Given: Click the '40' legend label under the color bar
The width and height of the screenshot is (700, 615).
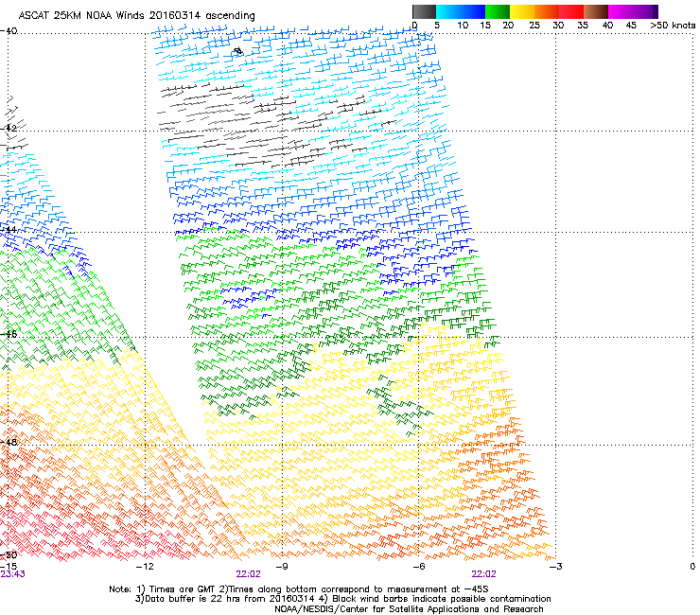Looking at the screenshot, I should tap(607, 26).
